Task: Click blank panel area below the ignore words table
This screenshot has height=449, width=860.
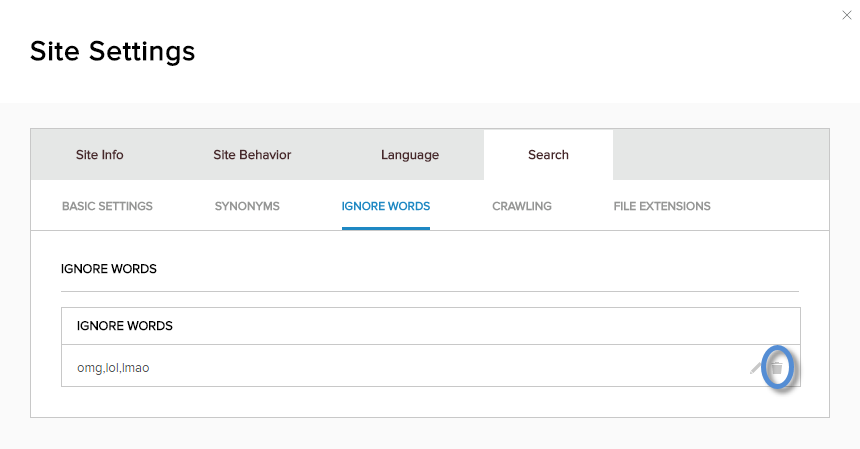Action: pyautogui.click(x=430, y=401)
